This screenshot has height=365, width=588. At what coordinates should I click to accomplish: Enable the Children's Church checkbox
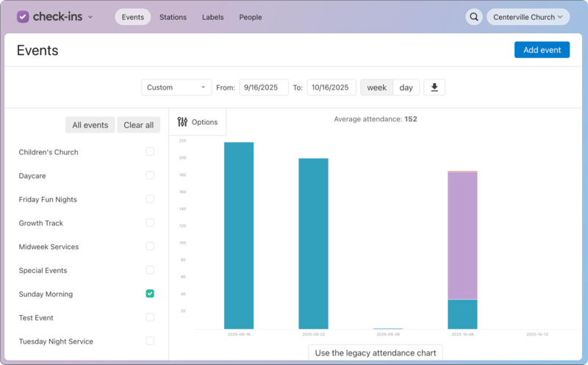[150, 152]
